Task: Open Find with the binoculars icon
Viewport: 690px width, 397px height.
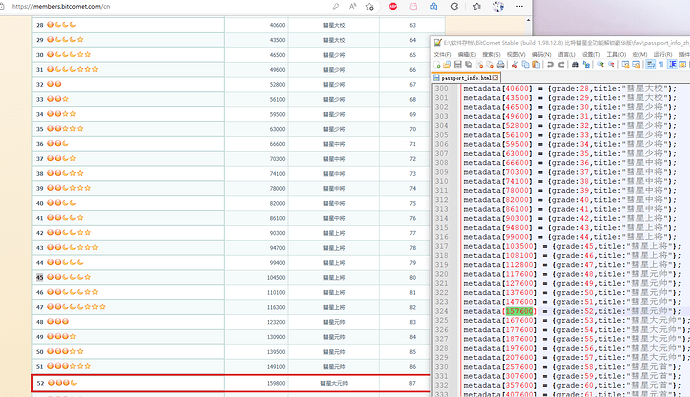Action: (575, 65)
